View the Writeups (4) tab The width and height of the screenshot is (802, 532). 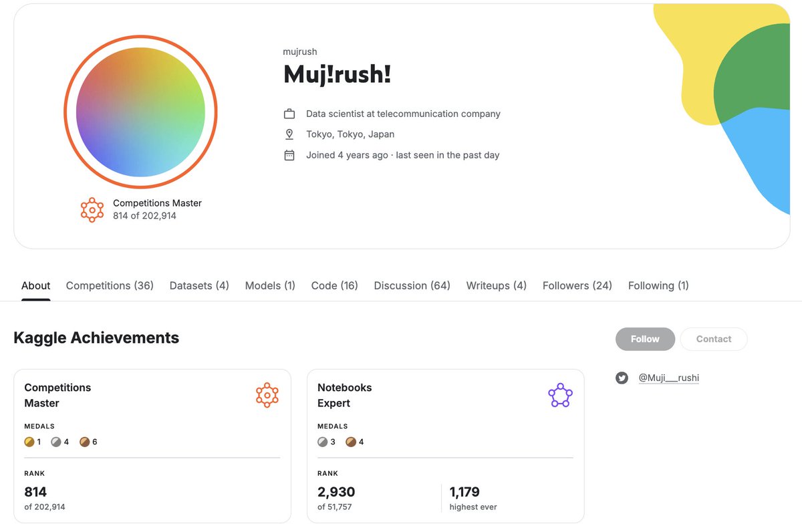point(497,285)
